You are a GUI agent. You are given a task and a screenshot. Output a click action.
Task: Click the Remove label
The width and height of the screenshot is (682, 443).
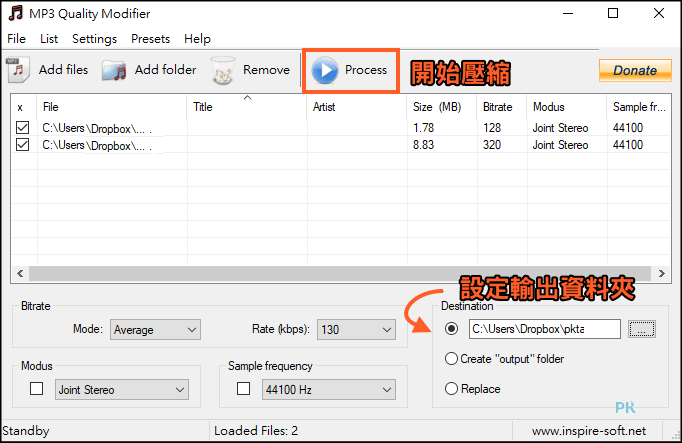tap(266, 70)
